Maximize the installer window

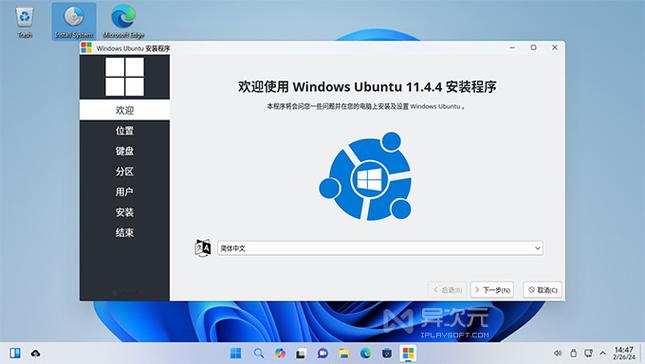point(534,47)
